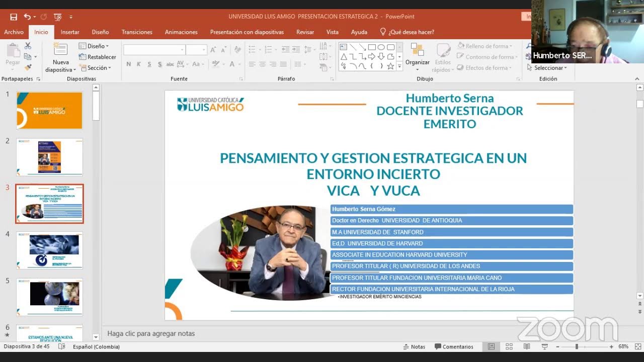Undo the last action
Screen dimensions: 644x362
click(27, 17)
